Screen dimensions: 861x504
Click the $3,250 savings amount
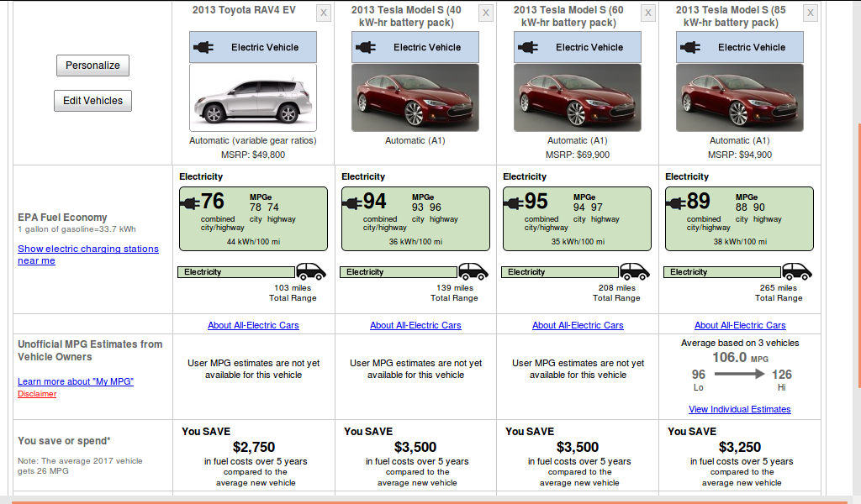pyautogui.click(x=740, y=447)
